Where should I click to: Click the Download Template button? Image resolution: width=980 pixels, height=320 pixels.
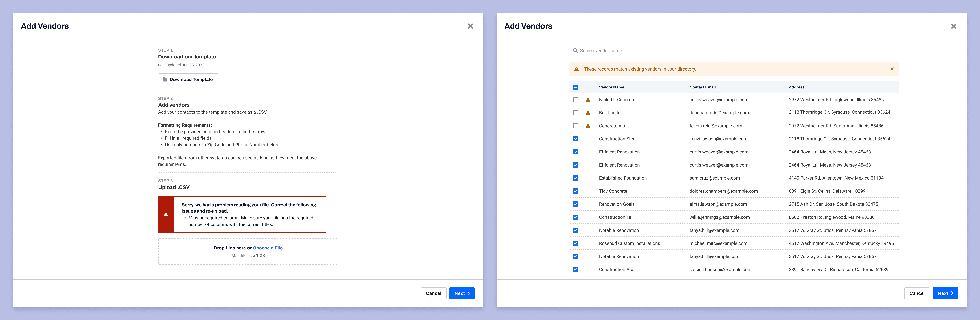click(188, 79)
